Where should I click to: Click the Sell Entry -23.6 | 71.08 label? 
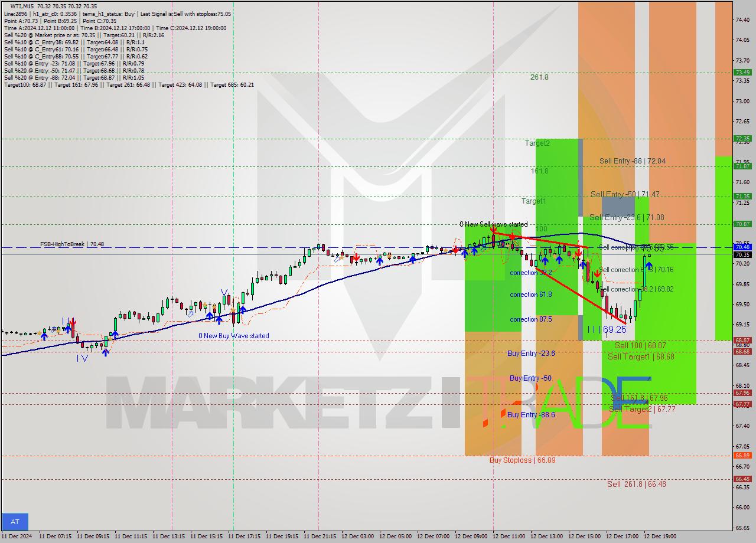[x=627, y=218]
